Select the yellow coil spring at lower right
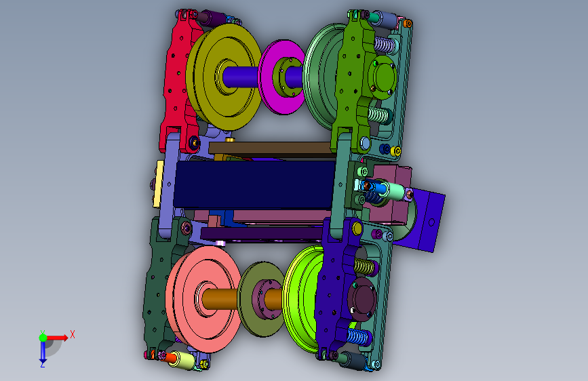 point(365,266)
